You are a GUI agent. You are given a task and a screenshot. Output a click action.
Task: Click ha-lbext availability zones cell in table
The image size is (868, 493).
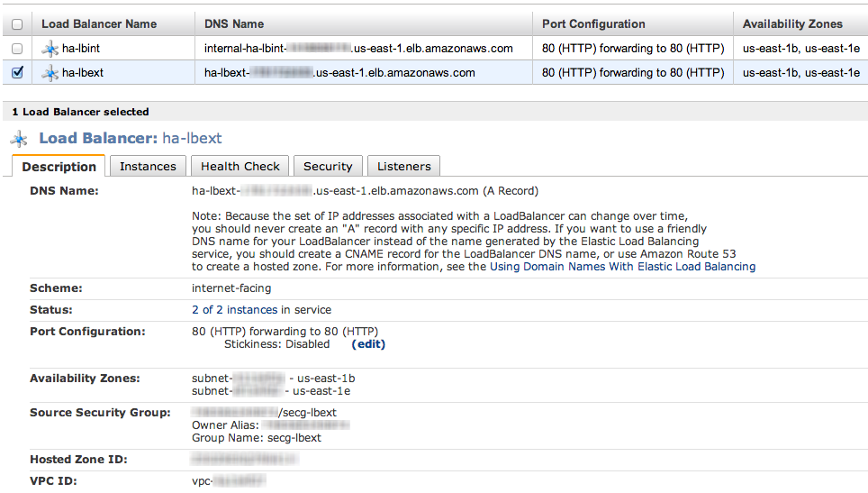pos(801,73)
